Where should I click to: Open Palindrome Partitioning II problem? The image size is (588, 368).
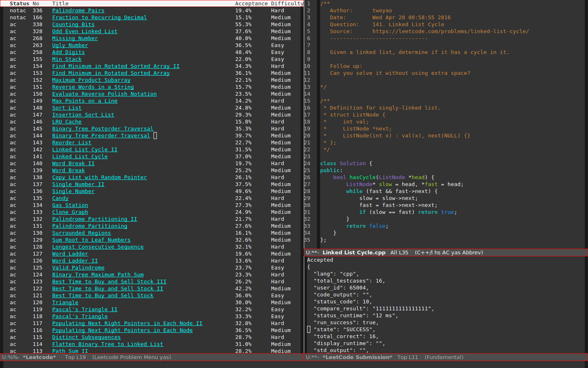pyautogui.click(x=94, y=219)
